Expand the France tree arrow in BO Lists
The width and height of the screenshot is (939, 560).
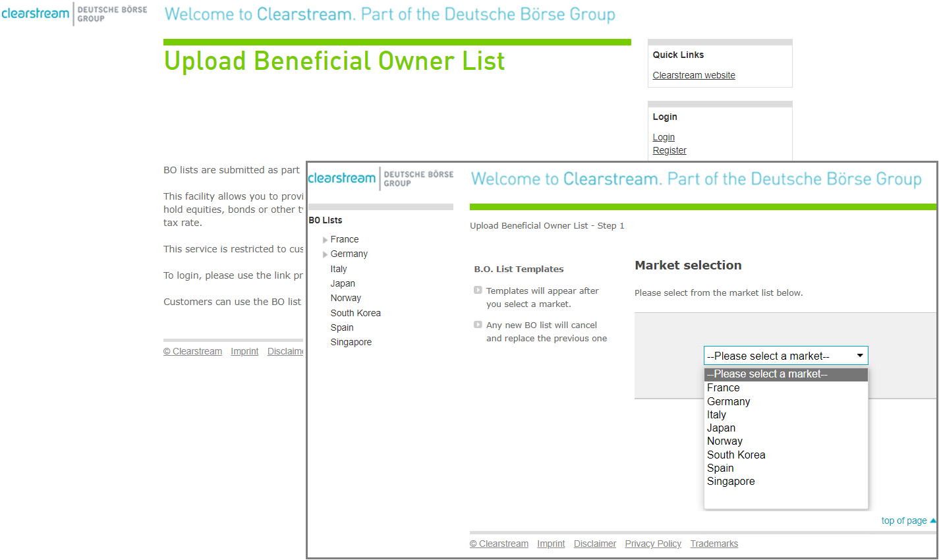pyautogui.click(x=326, y=240)
